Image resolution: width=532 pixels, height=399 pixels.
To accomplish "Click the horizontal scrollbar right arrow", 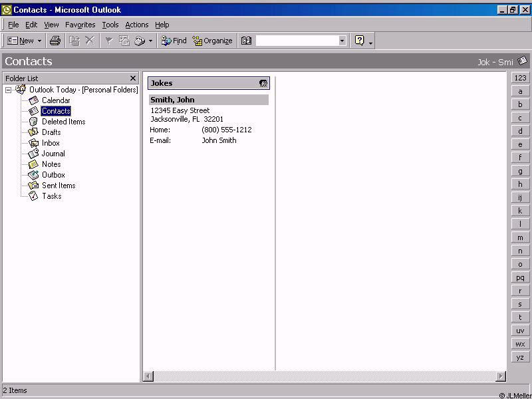I will (x=501, y=376).
